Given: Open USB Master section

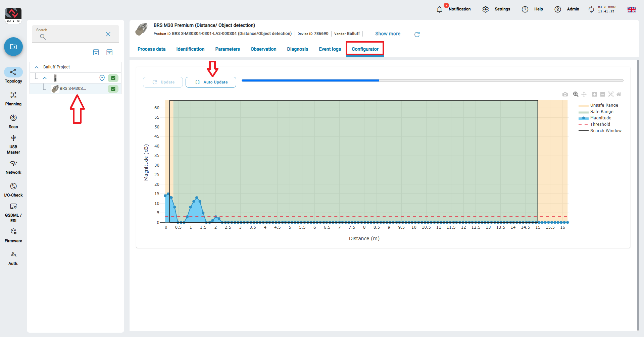Looking at the screenshot, I should 13,145.
